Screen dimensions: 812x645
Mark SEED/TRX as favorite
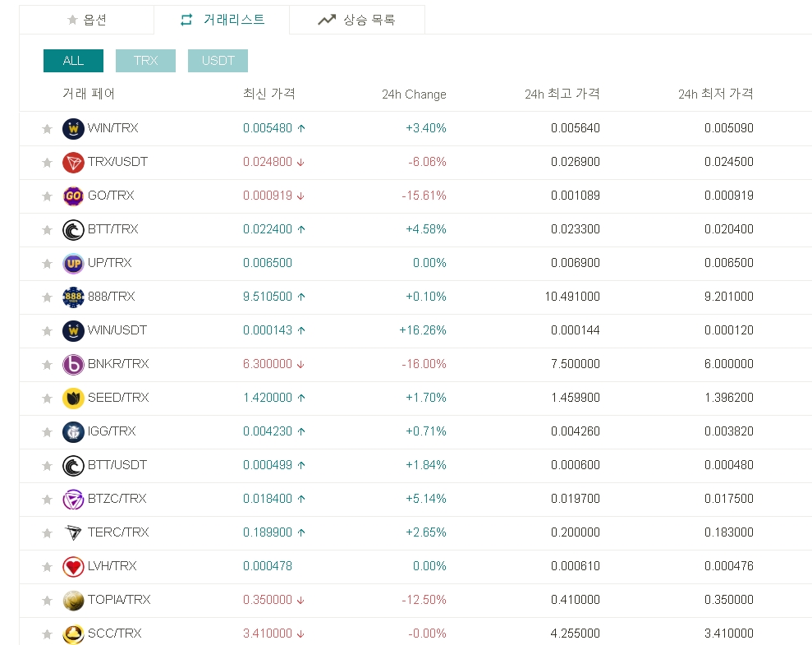coord(47,398)
